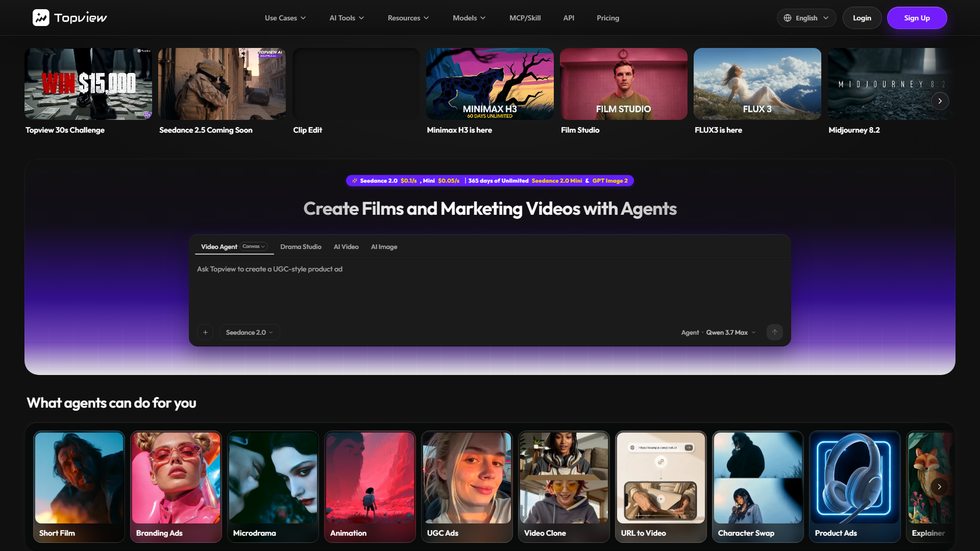
Task: Switch to the AI Video tab
Action: coord(346,247)
